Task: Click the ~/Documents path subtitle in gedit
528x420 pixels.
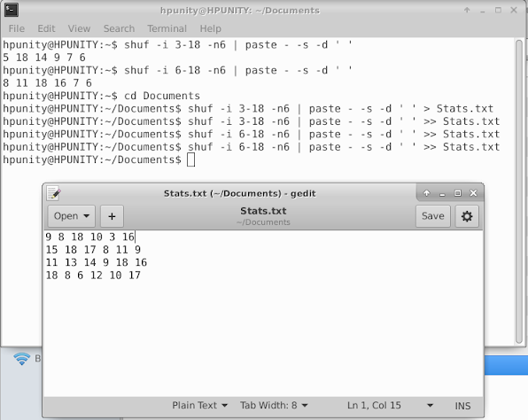Action: click(x=263, y=222)
